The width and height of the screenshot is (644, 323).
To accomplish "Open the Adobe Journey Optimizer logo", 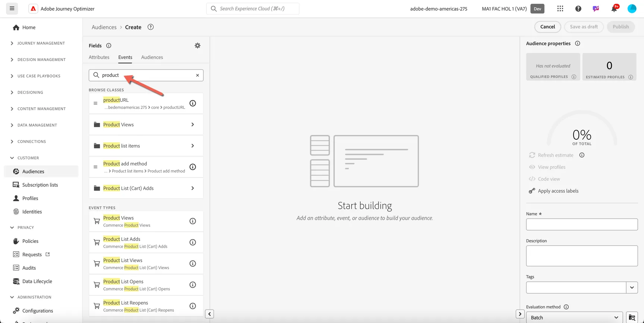I will (33, 9).
